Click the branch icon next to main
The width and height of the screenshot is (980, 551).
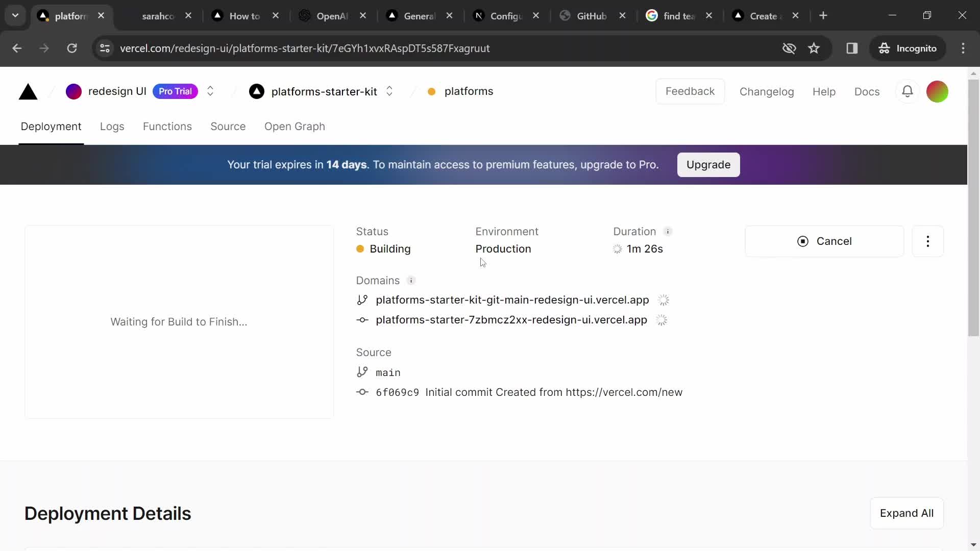click(x=362, y=372)
